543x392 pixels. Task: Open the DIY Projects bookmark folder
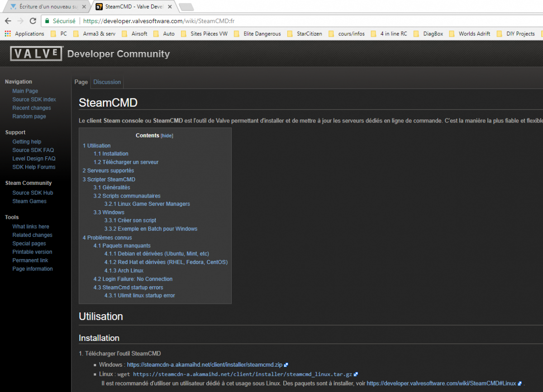pos(516,33)
